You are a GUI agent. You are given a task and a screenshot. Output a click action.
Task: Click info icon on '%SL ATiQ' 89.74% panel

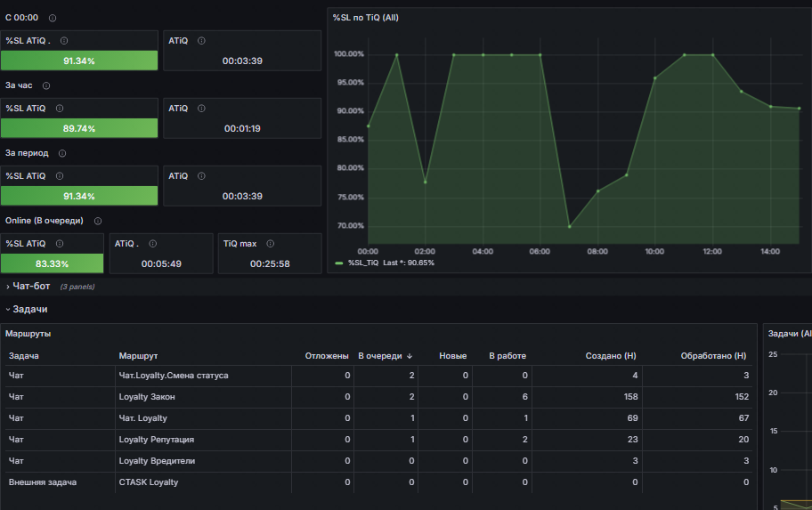(x=60, y=109)
